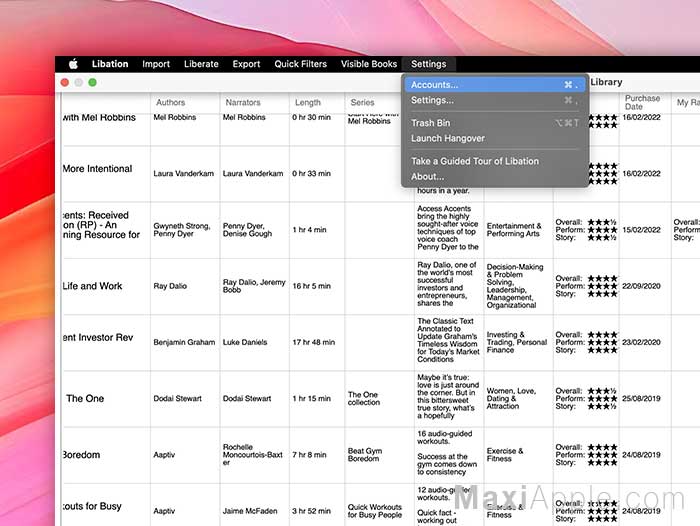
Task: Choose Settings... entry in the dropdown
Action: [x=495, y=100]
